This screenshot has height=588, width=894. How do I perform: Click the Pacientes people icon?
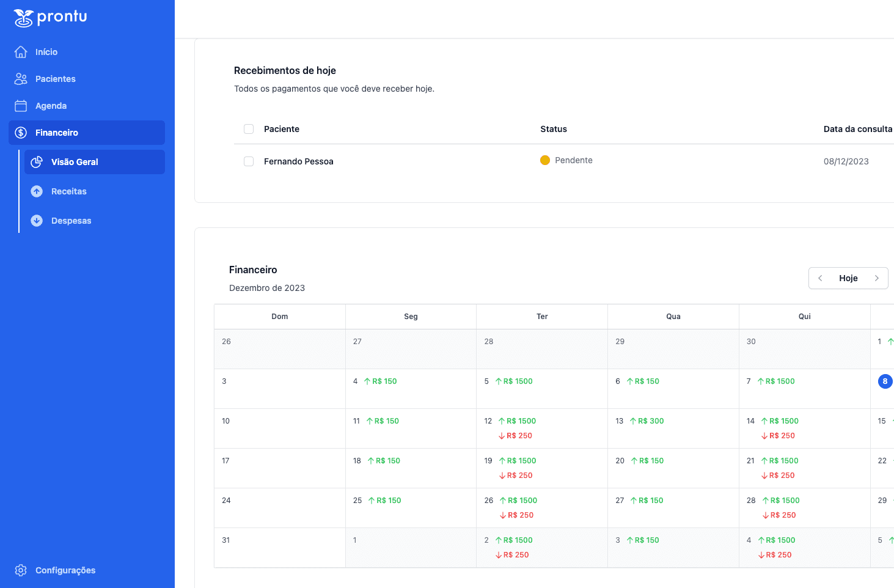click(x=21, y=79)
